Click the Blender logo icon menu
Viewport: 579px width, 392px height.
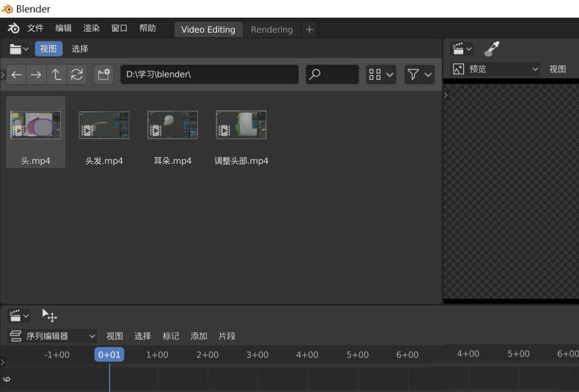(x=13, y=28)
